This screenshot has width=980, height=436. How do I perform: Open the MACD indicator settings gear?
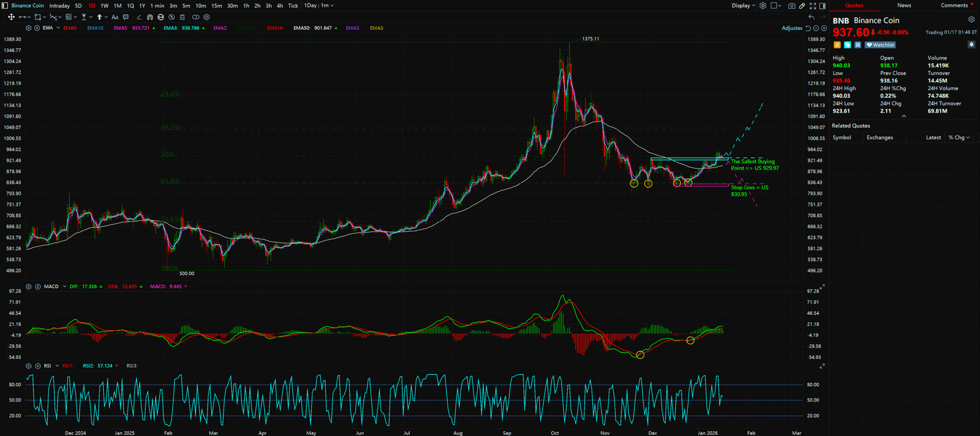click(29, 287)
